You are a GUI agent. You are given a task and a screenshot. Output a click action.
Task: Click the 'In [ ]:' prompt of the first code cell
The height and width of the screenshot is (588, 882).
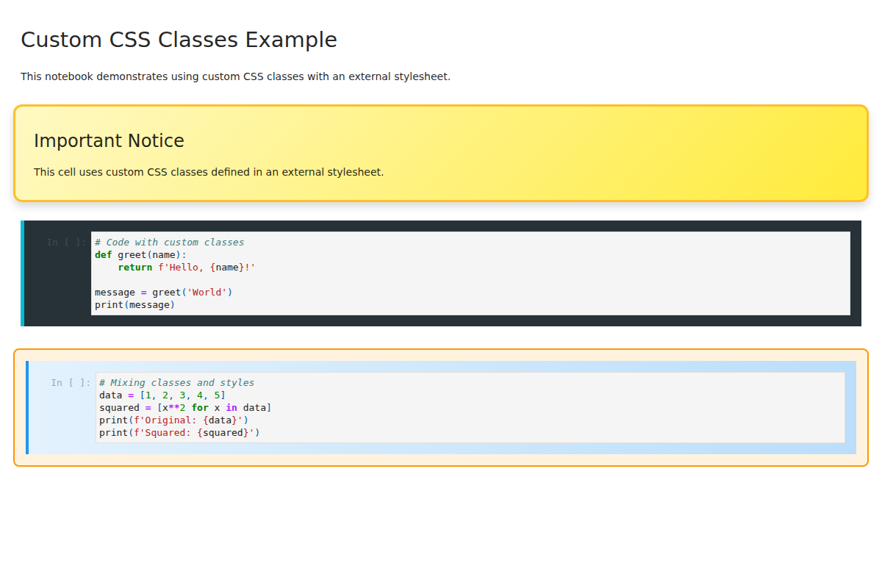[65, 242]
